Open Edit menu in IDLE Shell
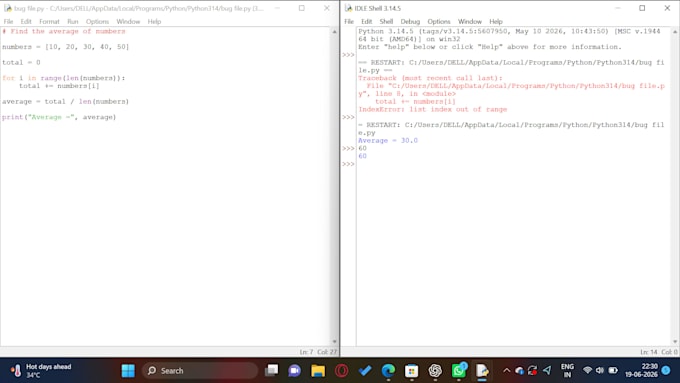 point(366,21)
